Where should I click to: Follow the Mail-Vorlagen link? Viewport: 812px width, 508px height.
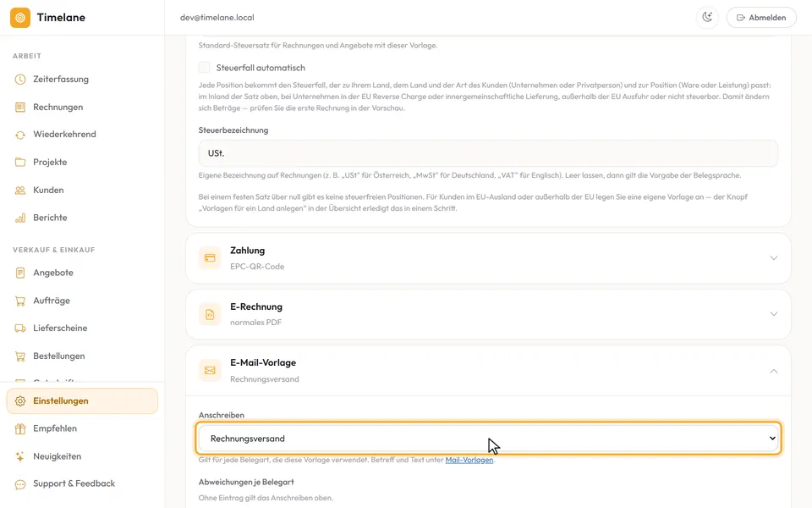point(469,460)
